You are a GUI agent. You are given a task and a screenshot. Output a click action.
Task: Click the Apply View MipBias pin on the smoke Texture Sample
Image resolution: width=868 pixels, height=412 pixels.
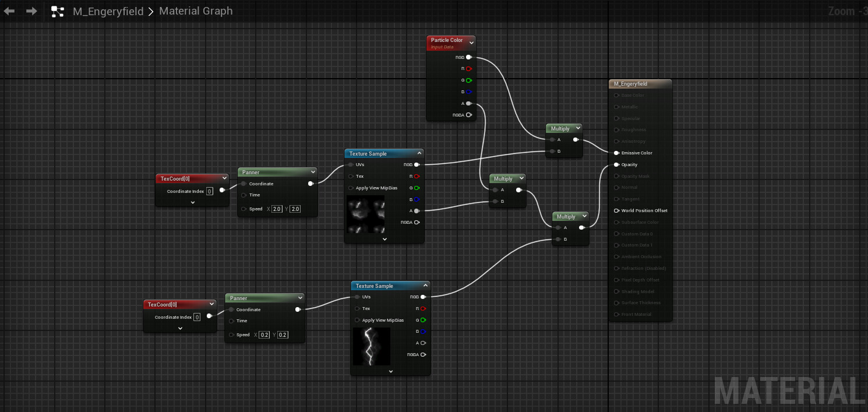coord(351,188)
